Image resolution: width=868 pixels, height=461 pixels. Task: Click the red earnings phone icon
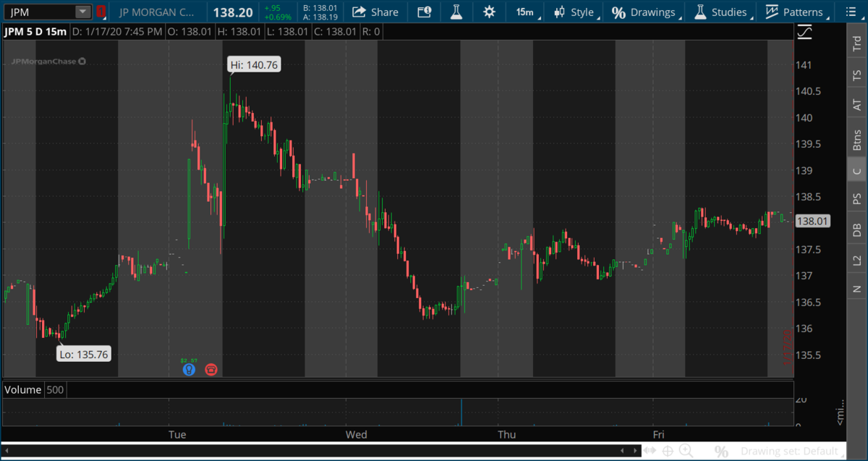(211, 369)
